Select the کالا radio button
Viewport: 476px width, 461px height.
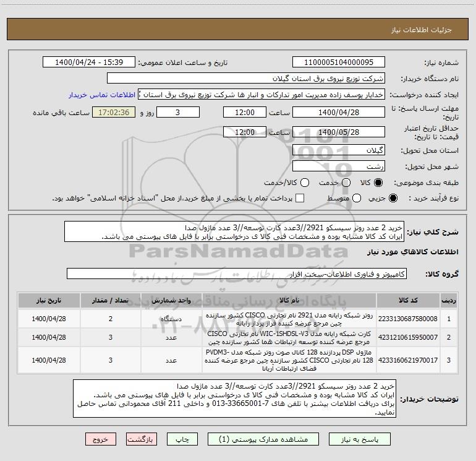tap(378, 183)
